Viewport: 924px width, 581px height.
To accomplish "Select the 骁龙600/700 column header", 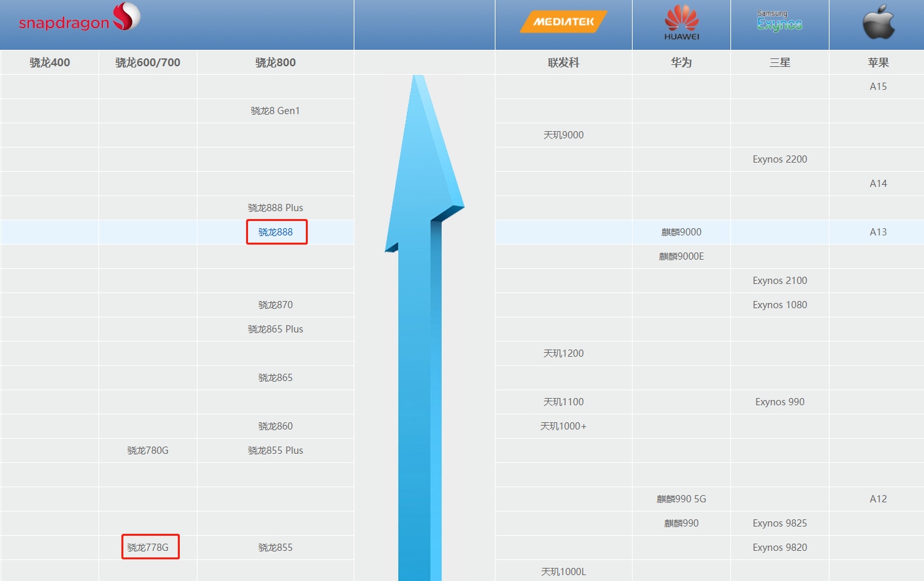I will [x=148, y=62].
